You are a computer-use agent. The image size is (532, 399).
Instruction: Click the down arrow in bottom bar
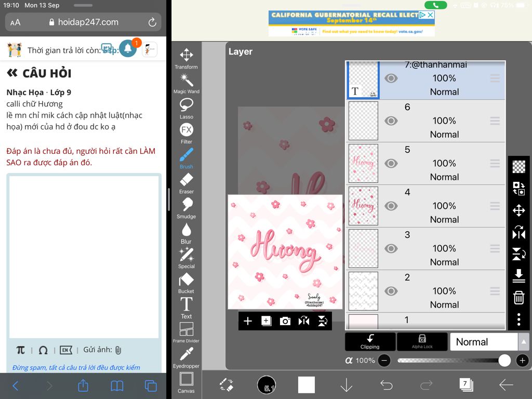click(x=347, y=385)
